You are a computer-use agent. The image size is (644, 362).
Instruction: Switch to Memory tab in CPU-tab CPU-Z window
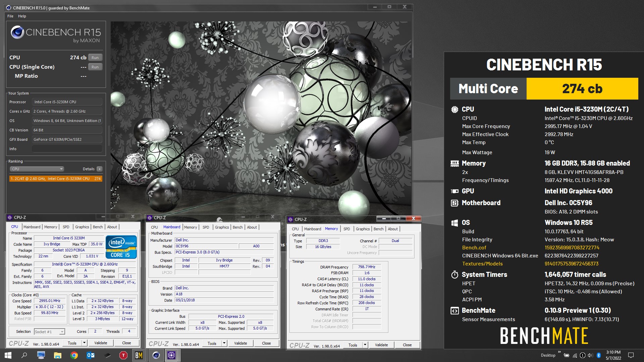tap(51, 227)
